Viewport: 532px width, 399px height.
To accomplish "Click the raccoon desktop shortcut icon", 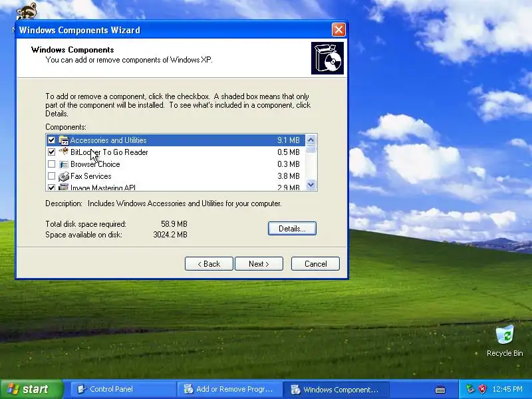I will pos(26,11).
